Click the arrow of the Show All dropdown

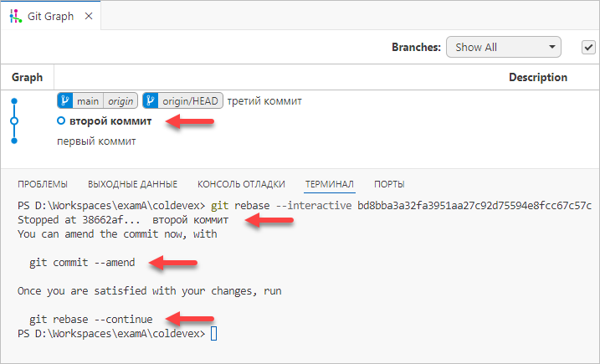552,48
